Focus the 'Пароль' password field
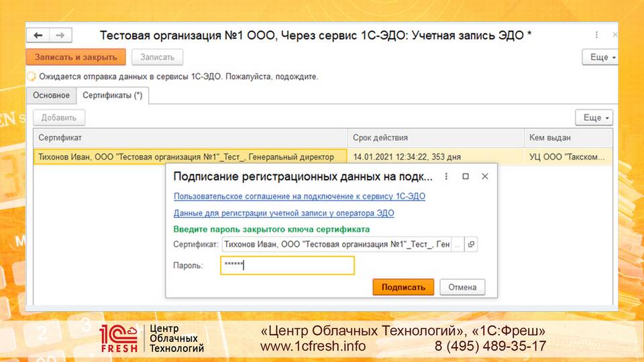Screen dimensions: 644x362 tap(287, 265)
